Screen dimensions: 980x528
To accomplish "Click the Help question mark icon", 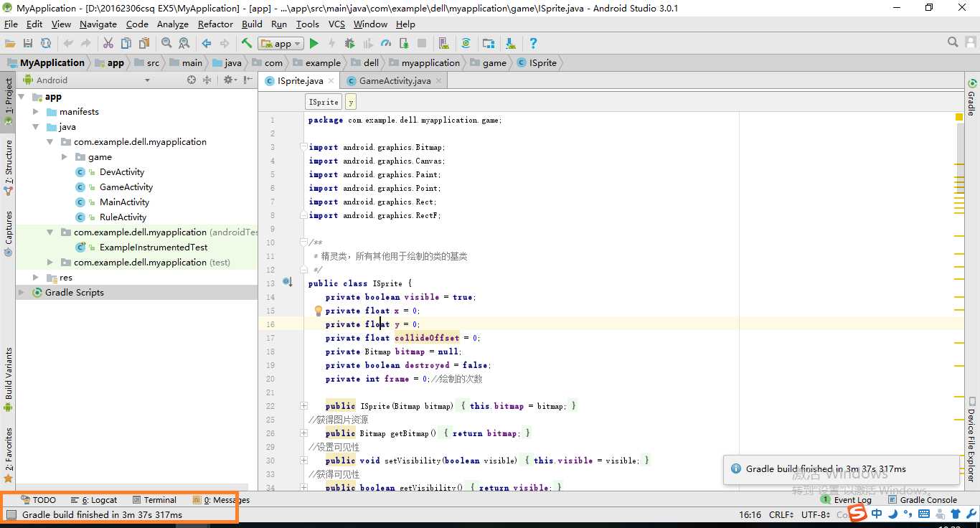I will 533,44.
